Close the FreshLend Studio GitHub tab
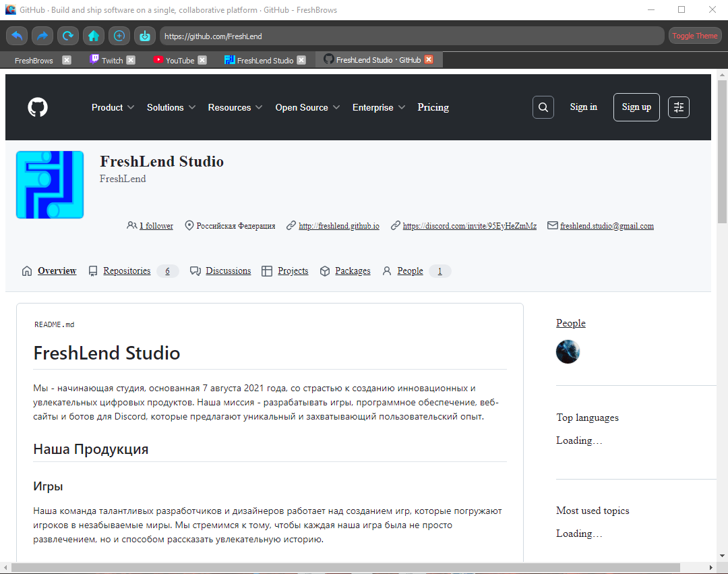Viewport: 728px width, 574px height. click(429, 59)
